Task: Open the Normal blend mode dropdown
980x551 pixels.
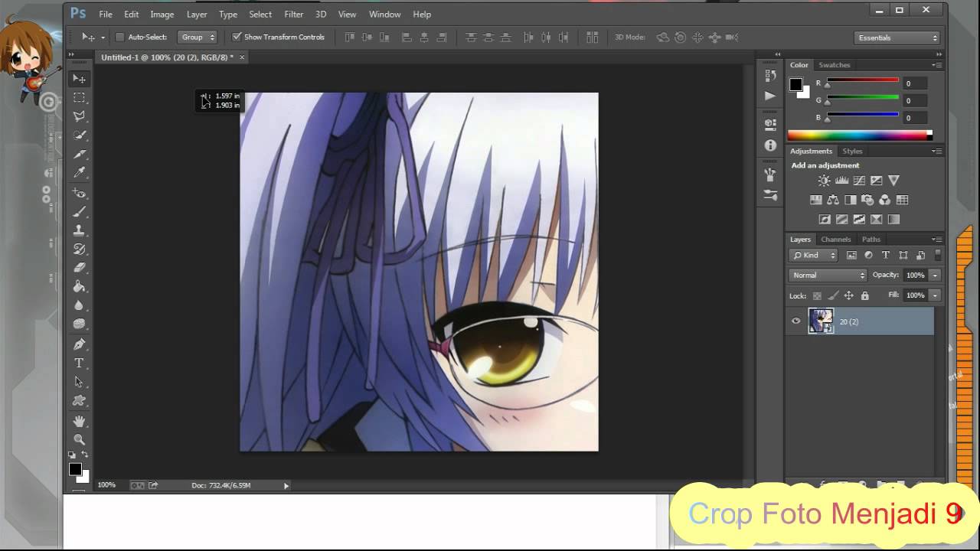Action: tap(828, 275)
